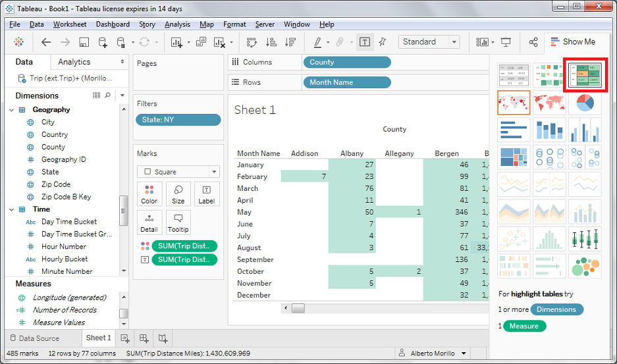
Task: Select the symbol map chart type
Action: point(514,103)
